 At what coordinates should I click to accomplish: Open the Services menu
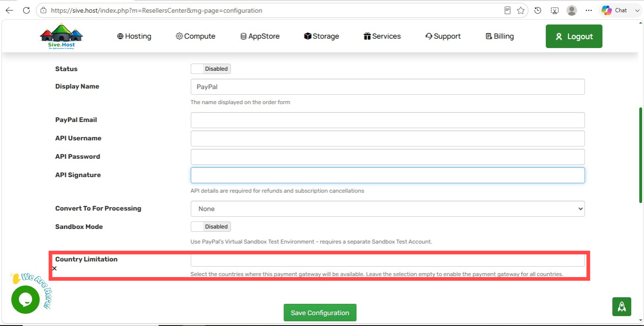click(382, 36)
